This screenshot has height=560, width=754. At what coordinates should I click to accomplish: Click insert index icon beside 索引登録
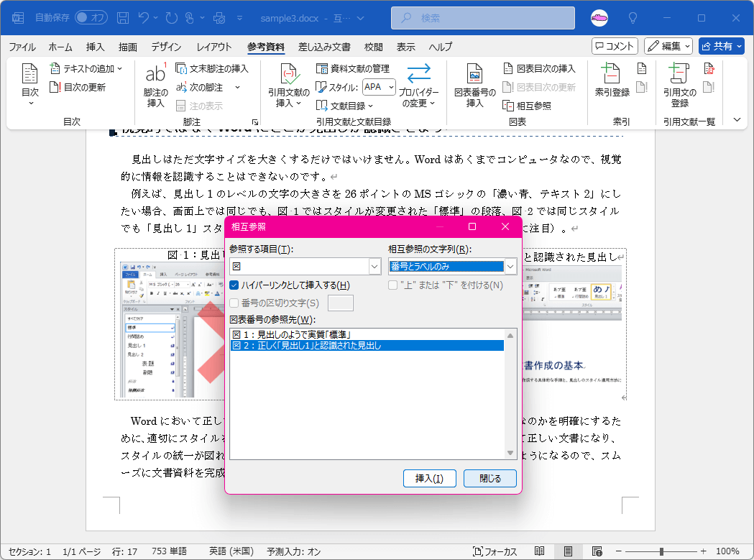tap(642, 68)
